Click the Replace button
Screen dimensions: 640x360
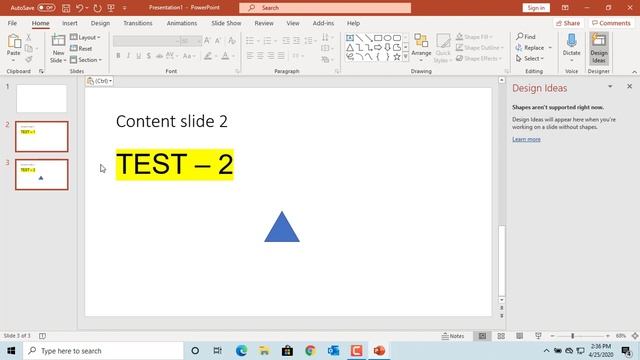click(x=529, y=48)
